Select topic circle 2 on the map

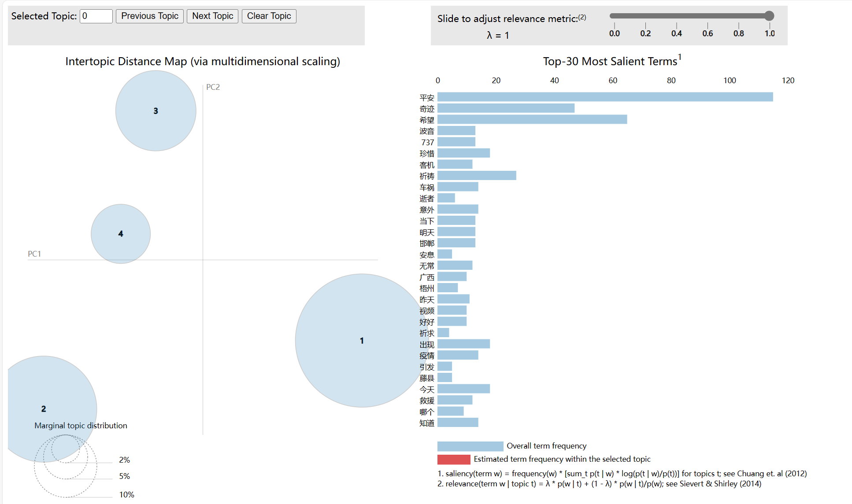tap(44, 396)
